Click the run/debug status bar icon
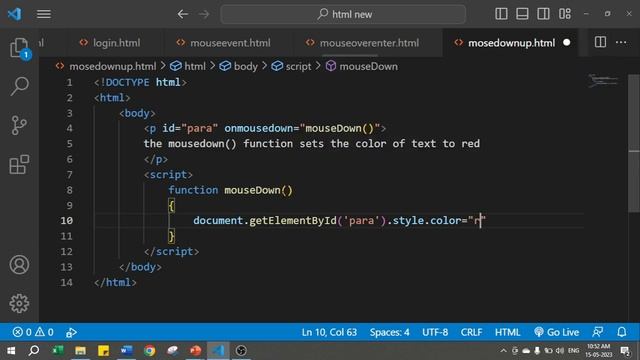 [x=71, y=332]
